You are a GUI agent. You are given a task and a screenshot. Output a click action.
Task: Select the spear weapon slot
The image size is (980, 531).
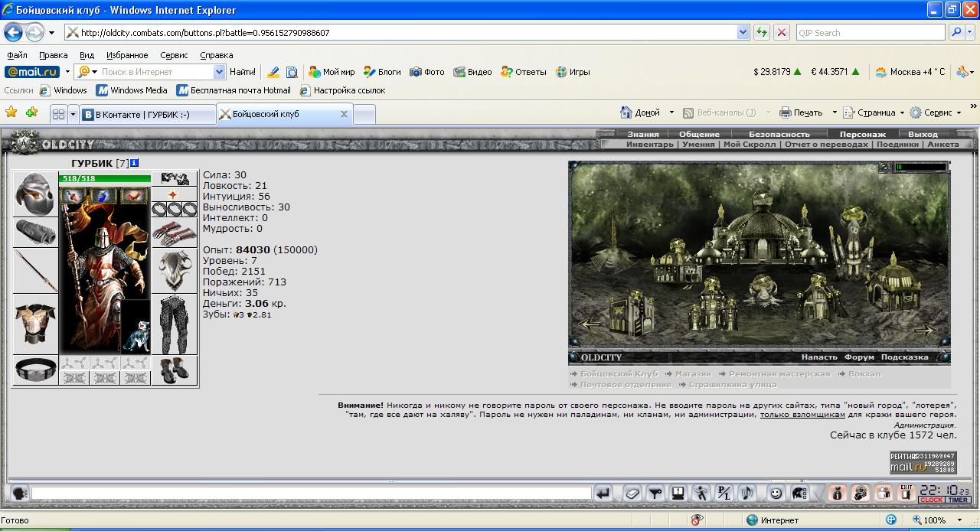pos(35,271)
